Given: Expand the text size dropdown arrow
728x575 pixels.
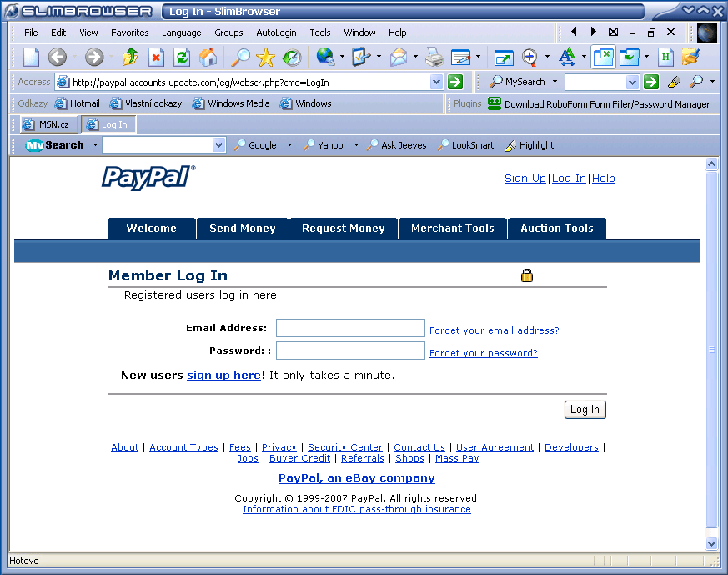Looking at the screenshot, I should pos(584,57).
